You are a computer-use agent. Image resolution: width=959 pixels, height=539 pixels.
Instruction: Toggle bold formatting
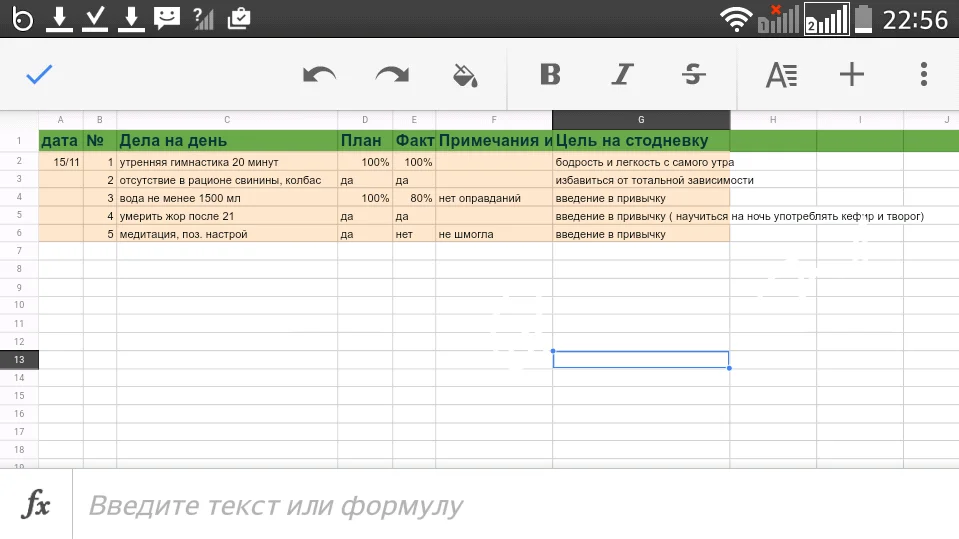click(550, 74)
